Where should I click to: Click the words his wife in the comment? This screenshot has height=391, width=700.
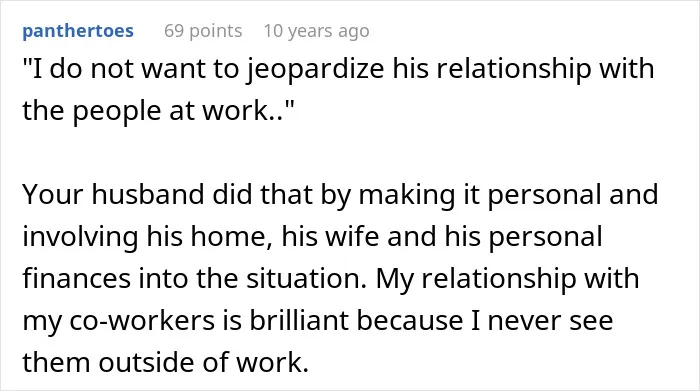[330, 237]
